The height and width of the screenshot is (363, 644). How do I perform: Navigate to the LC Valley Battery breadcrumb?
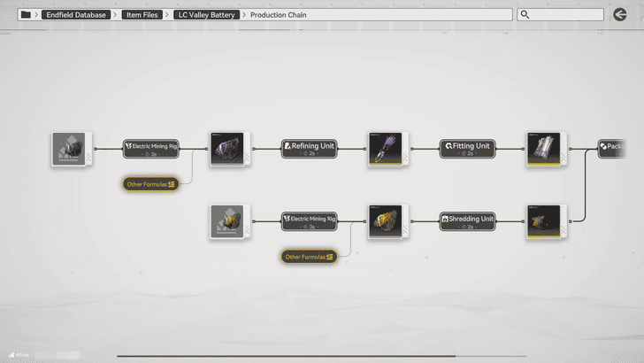click(x=206, y=15)
